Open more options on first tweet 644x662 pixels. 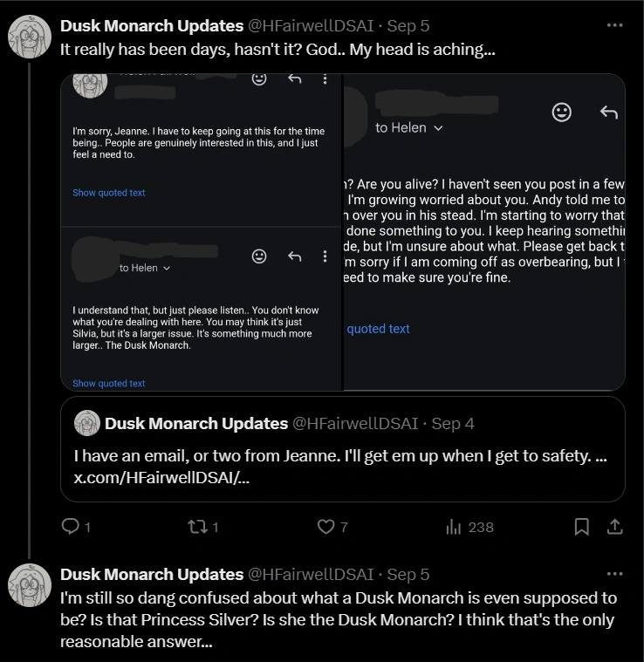click(x=614, y=26)
